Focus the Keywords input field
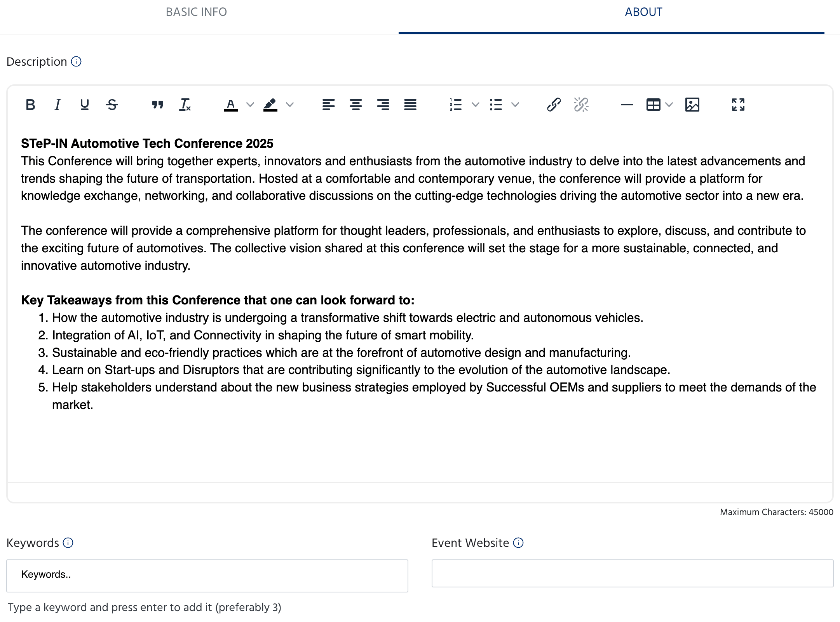 (x=207, y=576)
